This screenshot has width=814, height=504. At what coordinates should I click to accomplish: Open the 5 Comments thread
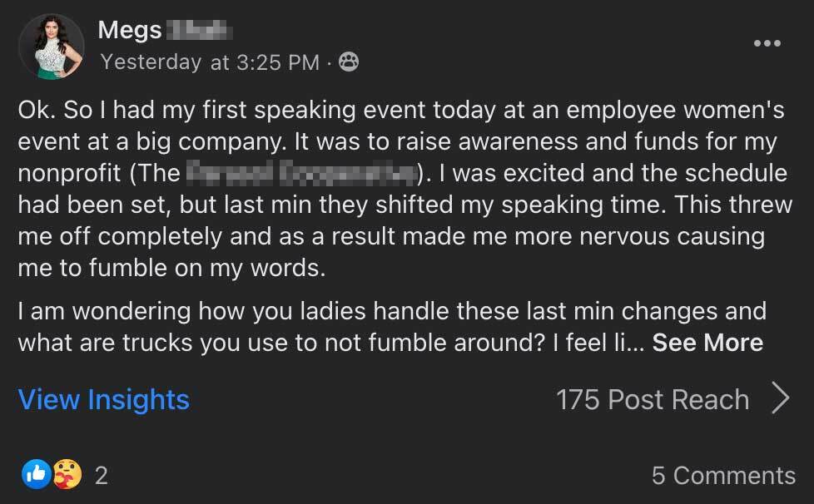723,475
